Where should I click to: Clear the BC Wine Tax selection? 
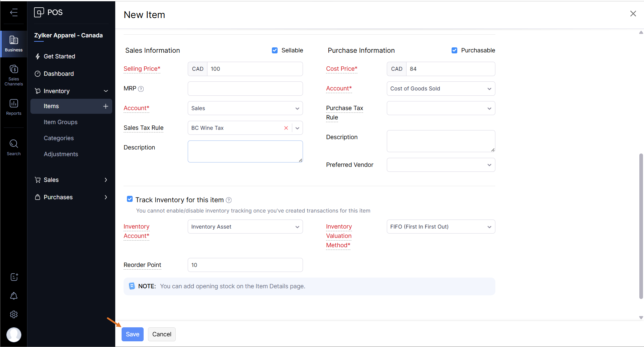tap(286, 128)
